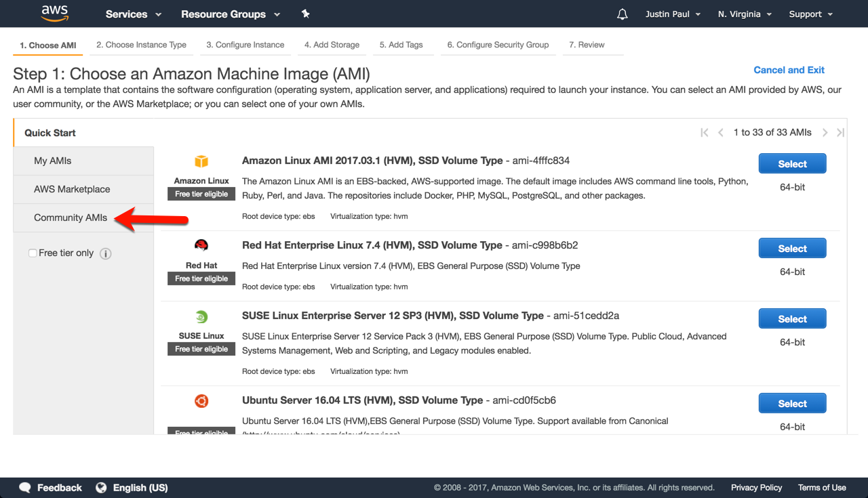This screenshot has height=498, width=868.
Task: Open the Privacy Policy link
Action: click(757, 488)
